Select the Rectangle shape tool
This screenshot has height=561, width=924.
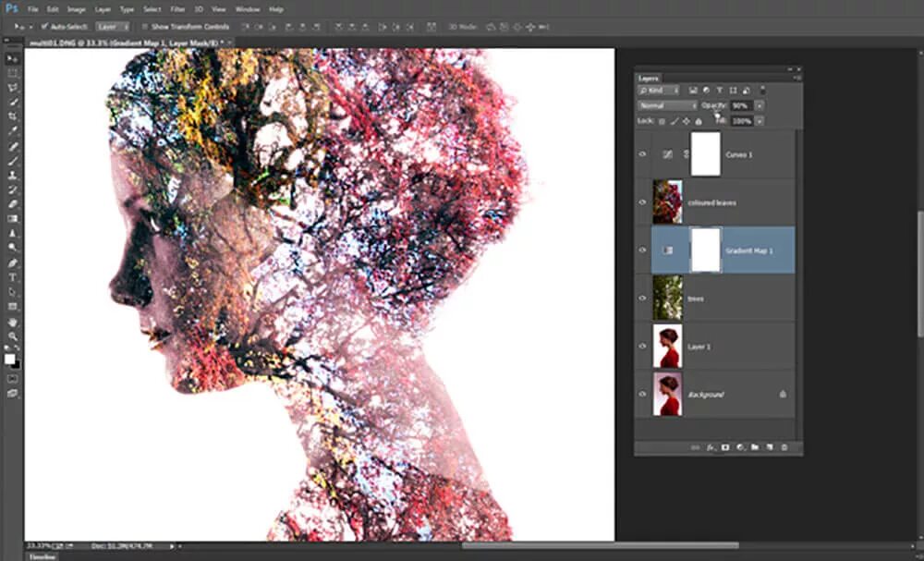tap(12, 307)
